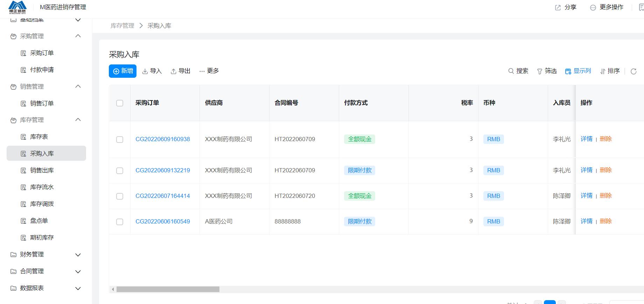The image size is (644, 304).
Task: Click the 销售管理 folder icon
Action: (13, 87)
